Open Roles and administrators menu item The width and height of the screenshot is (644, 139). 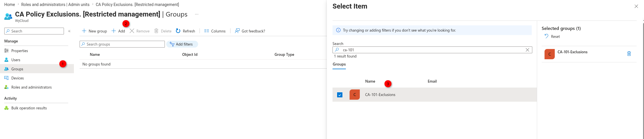pyautogui.click(x=32, y=87)
